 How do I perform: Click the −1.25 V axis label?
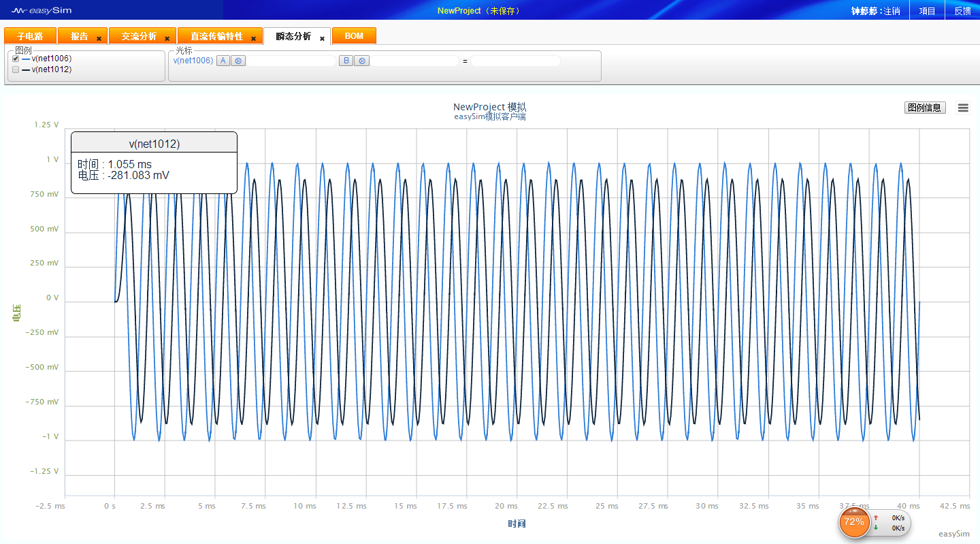tap(44, 471)
